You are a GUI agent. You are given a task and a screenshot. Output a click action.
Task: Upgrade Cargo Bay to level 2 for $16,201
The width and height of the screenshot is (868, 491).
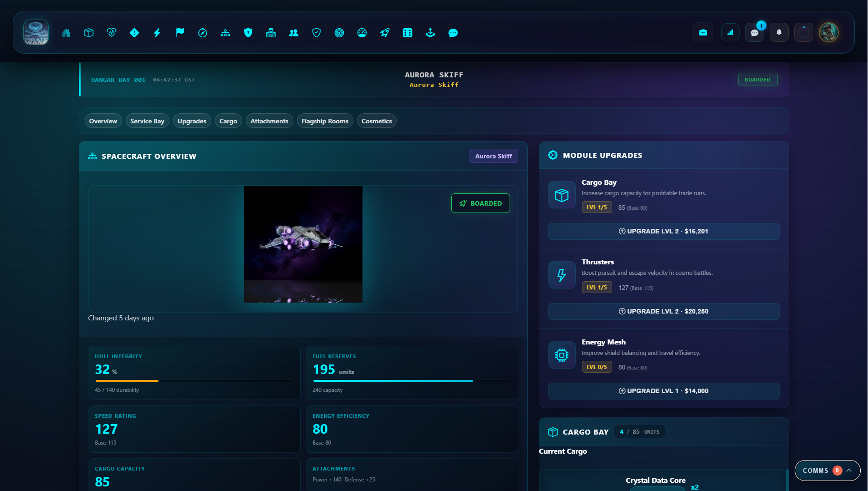click(x=663, y=231)
